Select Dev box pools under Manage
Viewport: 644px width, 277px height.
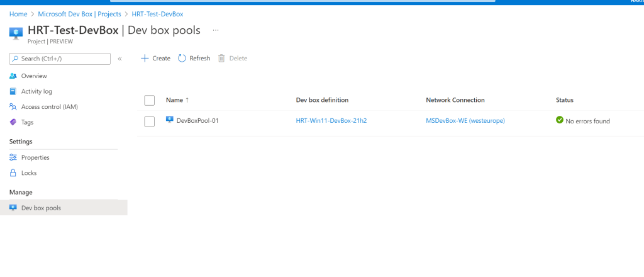[64, 208]
